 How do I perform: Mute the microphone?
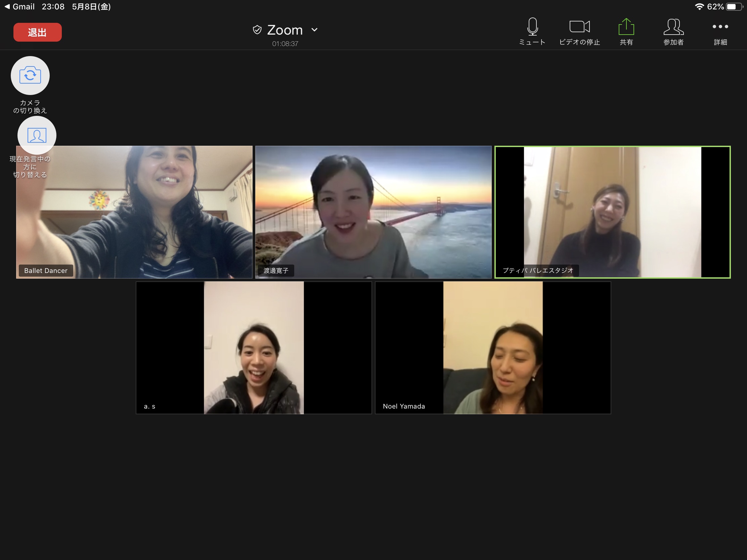pyautogui.click(x=532, y=31)
